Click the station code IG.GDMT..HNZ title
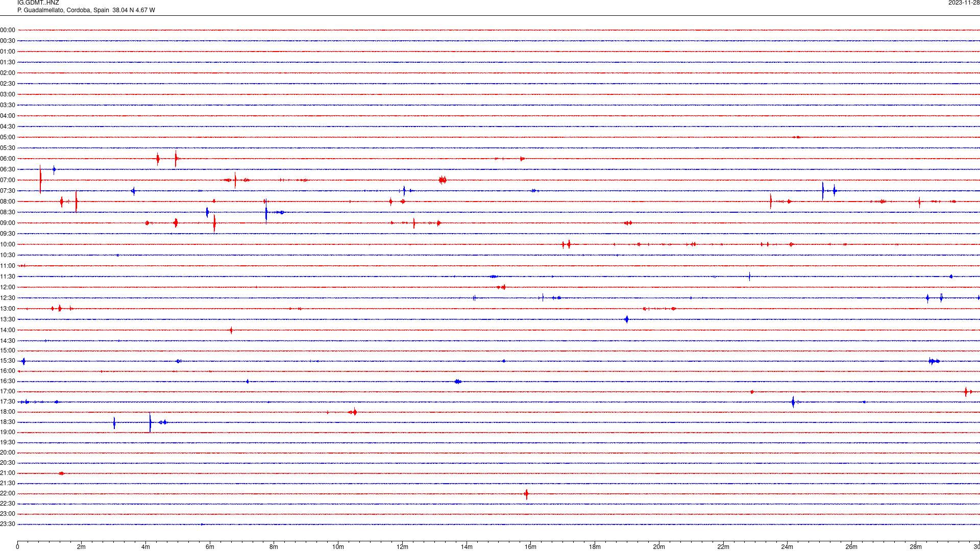The width and height of the screenshot is (980, 551). (38, 3)
